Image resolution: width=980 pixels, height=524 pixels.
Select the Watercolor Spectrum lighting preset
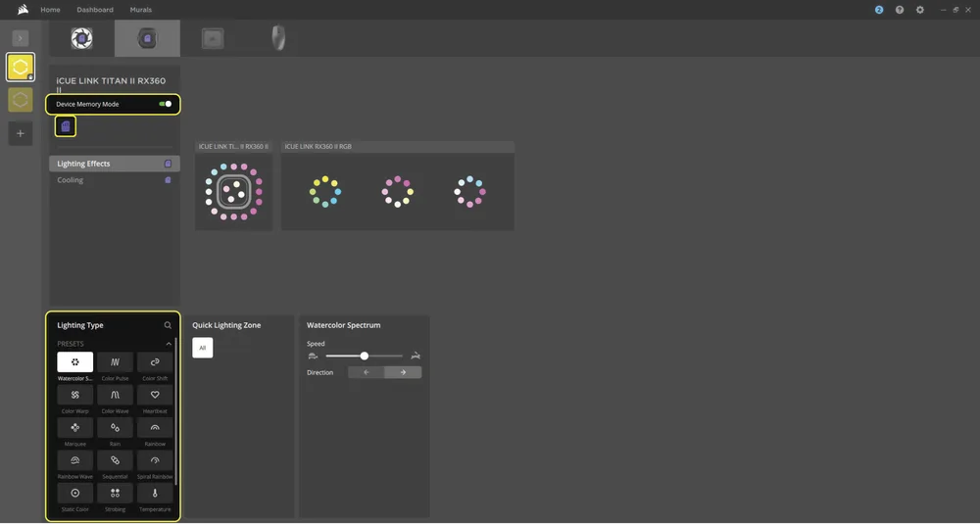pos(75,362)
